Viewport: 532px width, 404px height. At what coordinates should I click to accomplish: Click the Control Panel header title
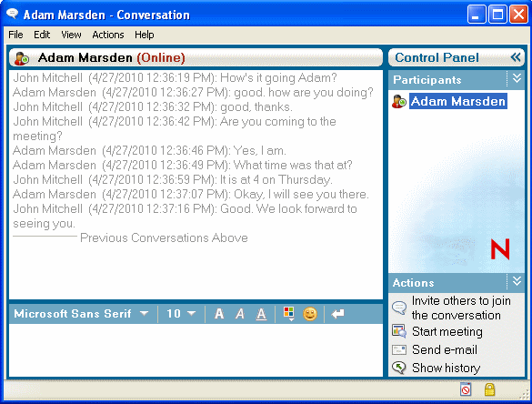coord(437,57)
